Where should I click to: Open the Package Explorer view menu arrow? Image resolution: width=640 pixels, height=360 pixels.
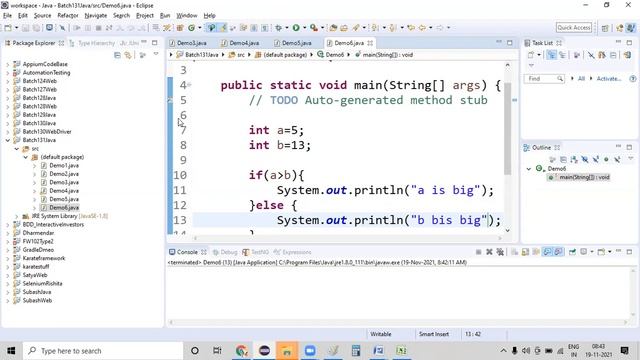156,55
